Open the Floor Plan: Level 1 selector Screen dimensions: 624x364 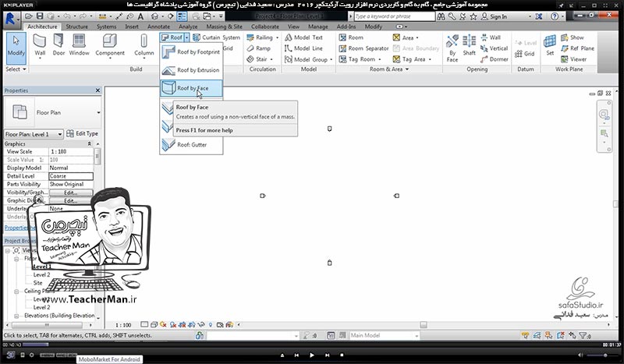(x=34, y=134)
